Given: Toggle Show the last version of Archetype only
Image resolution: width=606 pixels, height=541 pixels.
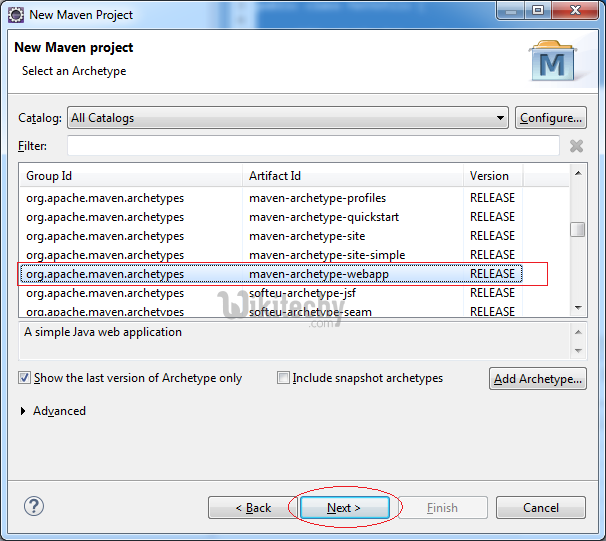Looking at the screenshot, I should pyautogui.click(x=24, y=378).
